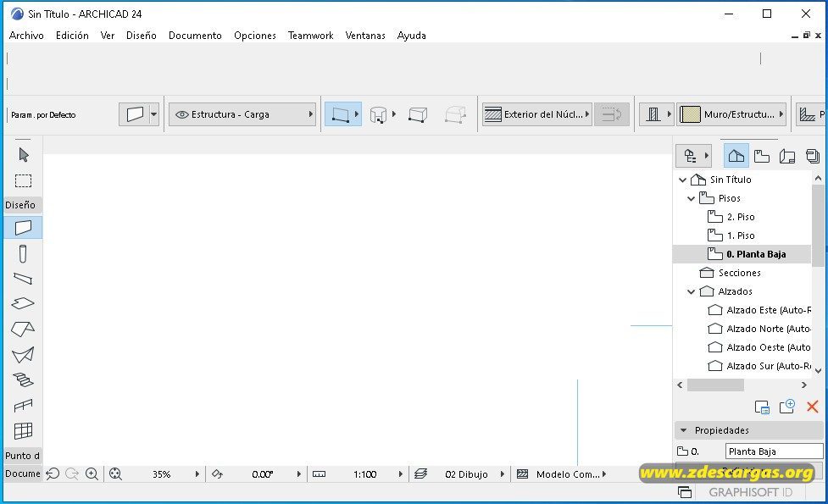Open zoom options arrow next to 35%
This screenshot has width=828, height=504.
pos(197,474)
